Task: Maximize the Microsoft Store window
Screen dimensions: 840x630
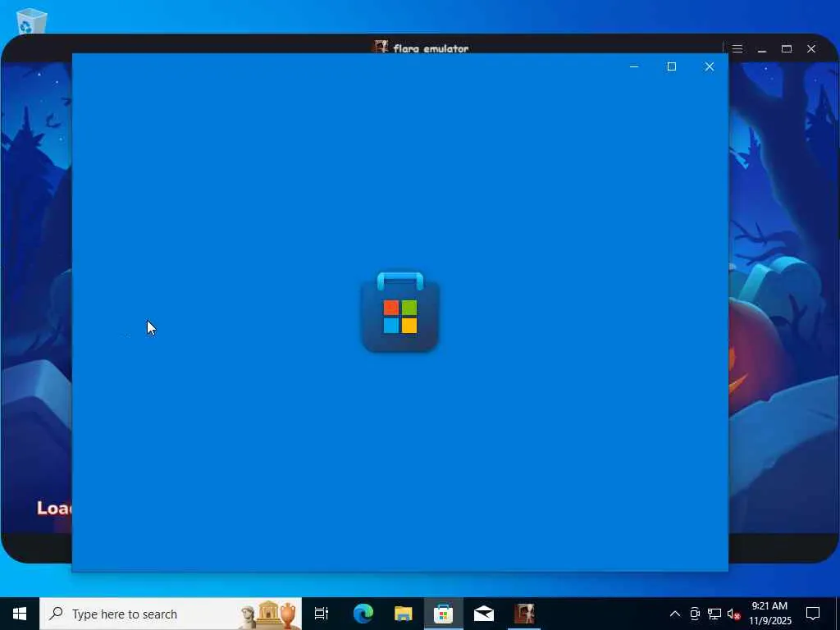Action: 671,66
